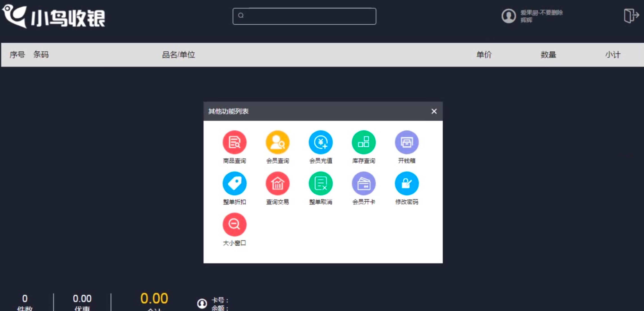Click the user avatar icon
The width and height of the screenshot is (644, 311).
click(508, 16)
